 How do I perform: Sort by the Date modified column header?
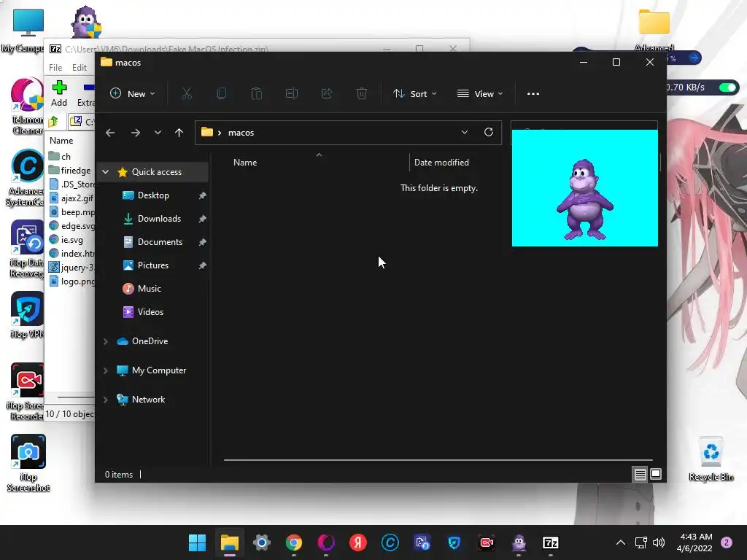coord(441,163)
